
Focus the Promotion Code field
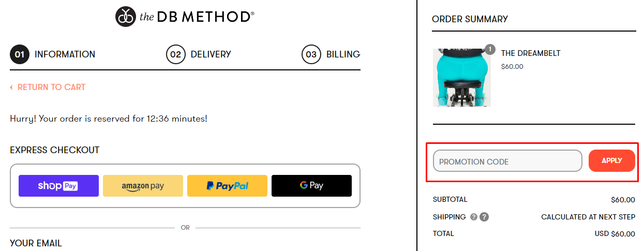(x=507, y=161)
